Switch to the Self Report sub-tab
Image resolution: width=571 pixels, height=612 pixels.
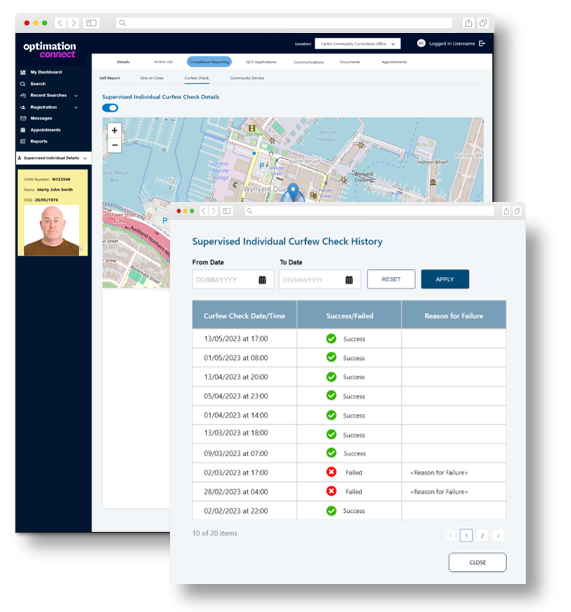pos(110,78)
